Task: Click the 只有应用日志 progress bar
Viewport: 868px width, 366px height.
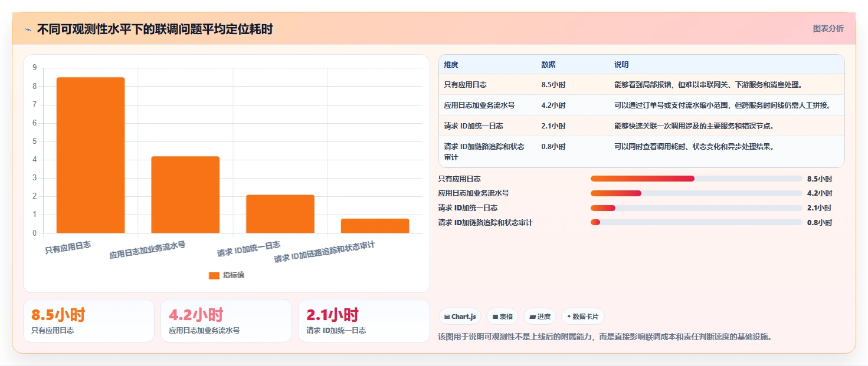Action: 696,179
